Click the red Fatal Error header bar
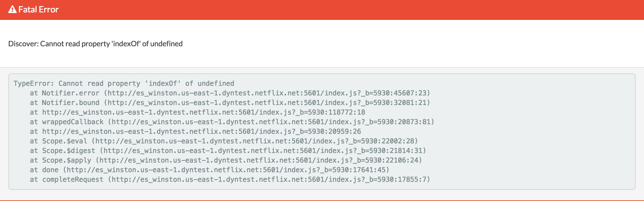This screenshot has width=644, height=201. click(x=340, y=10)
